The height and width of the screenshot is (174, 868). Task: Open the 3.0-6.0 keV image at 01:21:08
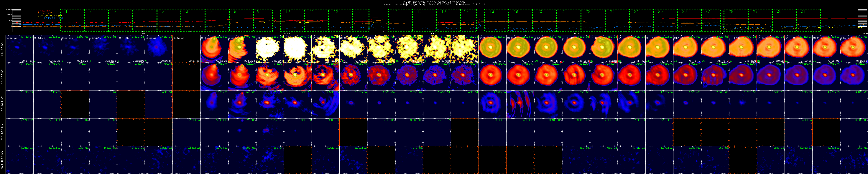click(x=854, y=49)
